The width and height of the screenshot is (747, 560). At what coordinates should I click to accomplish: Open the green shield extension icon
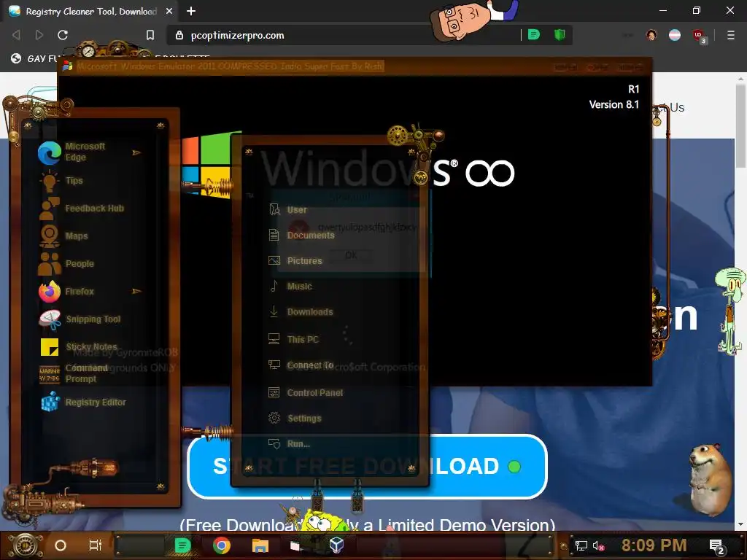point(560,35)
